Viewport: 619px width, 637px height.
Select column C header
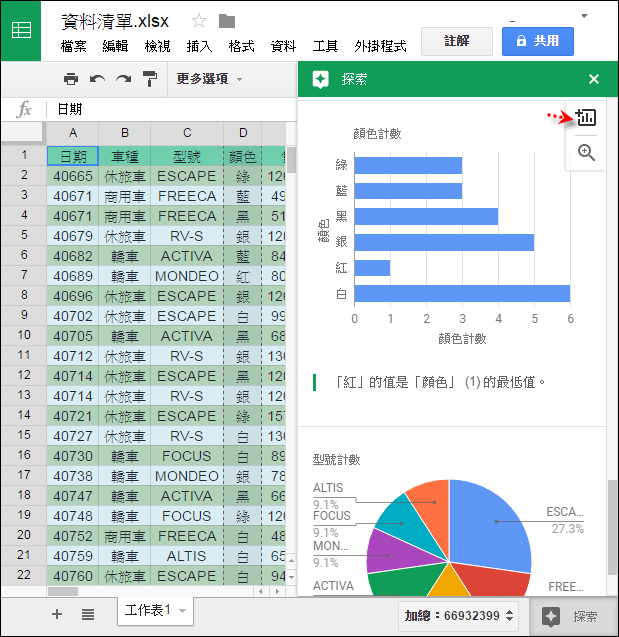187,133
